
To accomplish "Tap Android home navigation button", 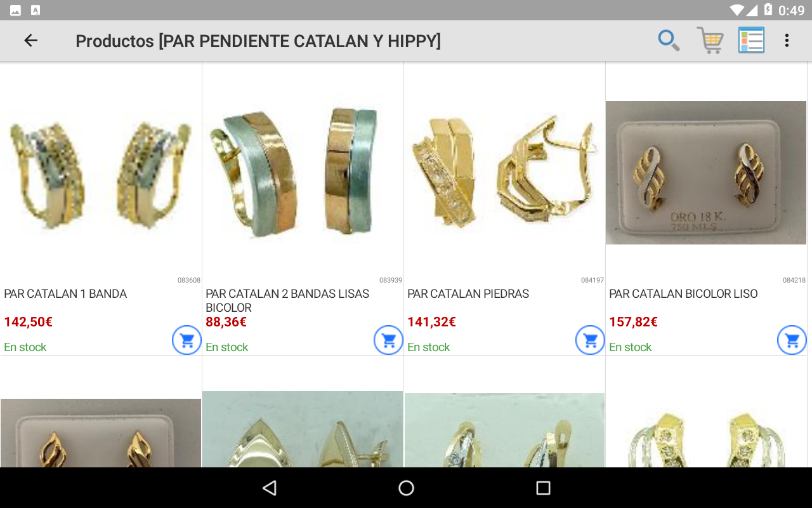I will 406,488.
